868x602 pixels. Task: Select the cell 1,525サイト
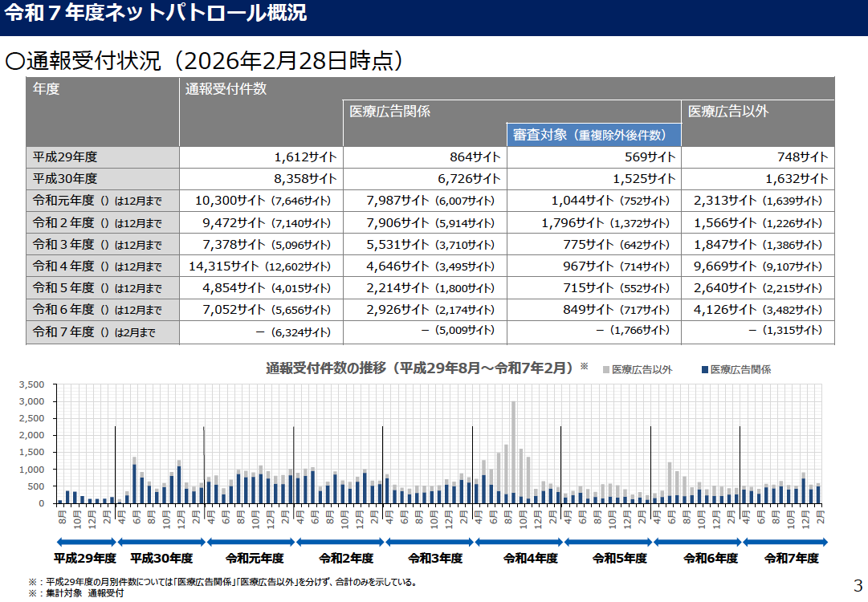[x=594, y=179]
